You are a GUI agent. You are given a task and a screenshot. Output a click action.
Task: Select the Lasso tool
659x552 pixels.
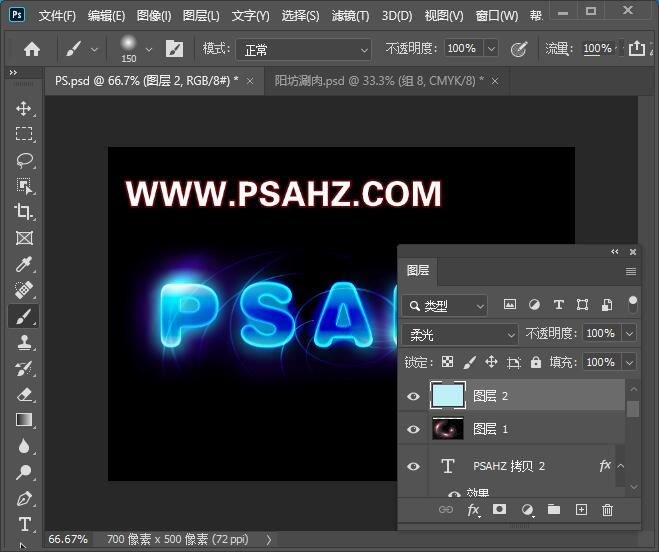point(24,160)
